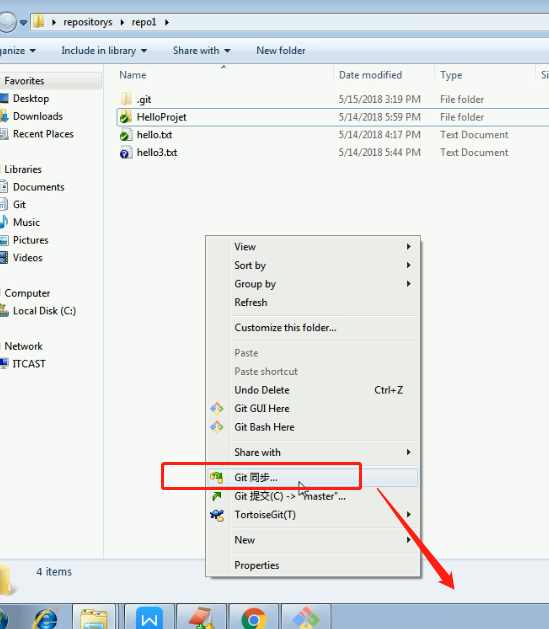Choose Git Bash Here

tap(323, 427)
